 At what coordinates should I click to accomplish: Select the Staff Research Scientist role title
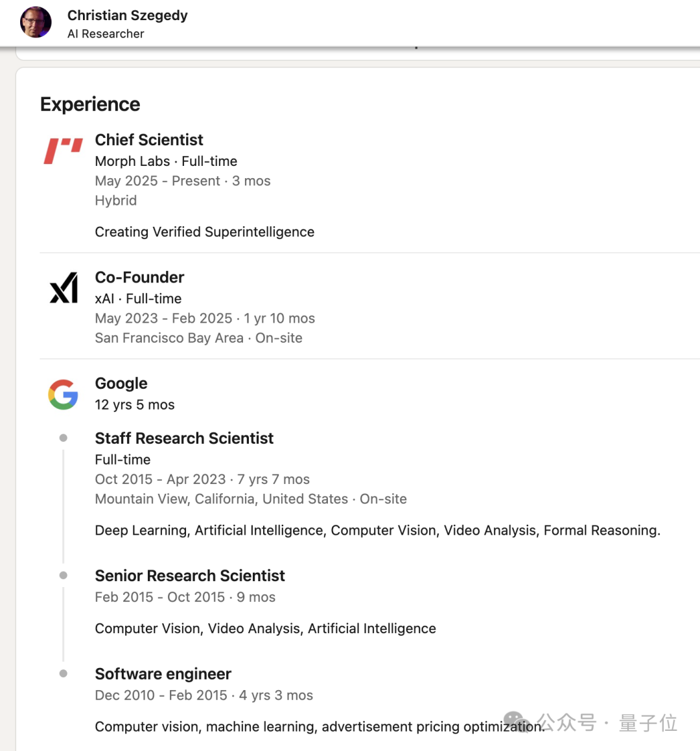184,438
